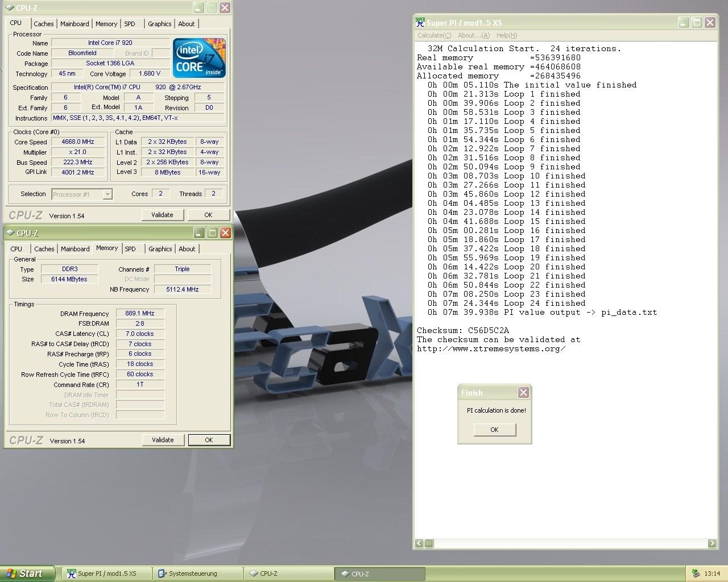Click OK in the Memory CPU-Z window

pos(209,440)
